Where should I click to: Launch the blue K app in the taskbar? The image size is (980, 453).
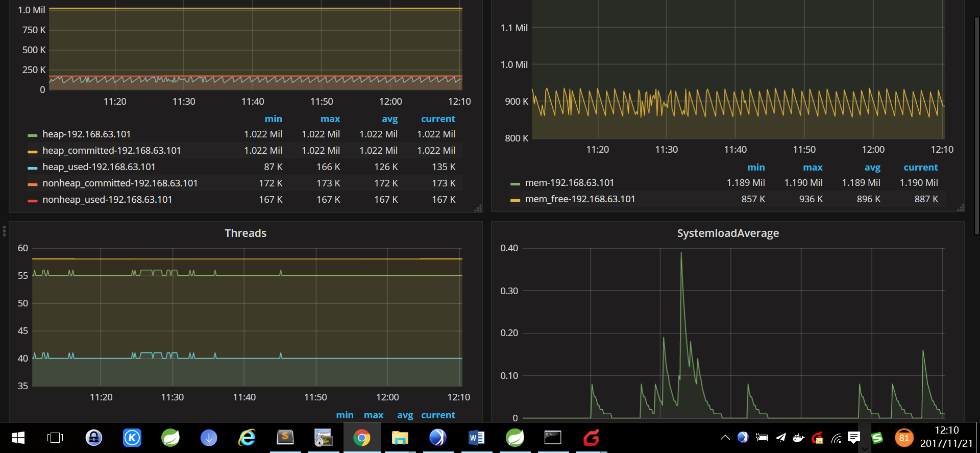[x=132, y=438]
